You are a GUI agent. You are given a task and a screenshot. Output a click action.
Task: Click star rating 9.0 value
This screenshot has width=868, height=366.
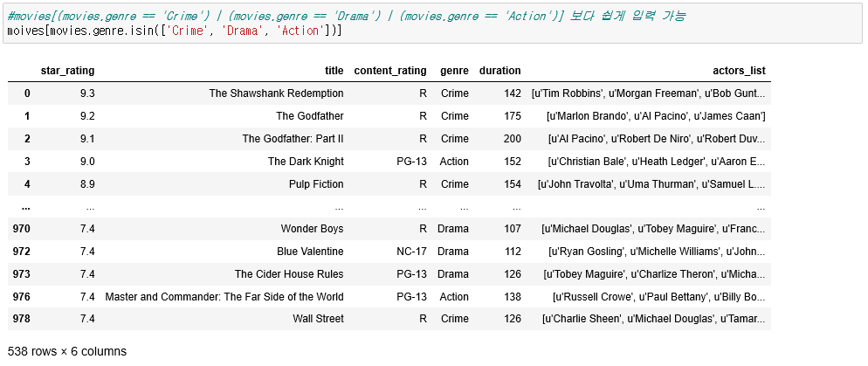pyautogui.click(x=87, y=162)
